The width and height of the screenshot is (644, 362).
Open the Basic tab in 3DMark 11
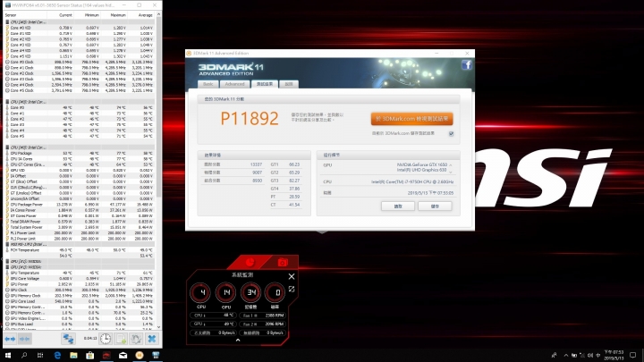coord(208,84)
